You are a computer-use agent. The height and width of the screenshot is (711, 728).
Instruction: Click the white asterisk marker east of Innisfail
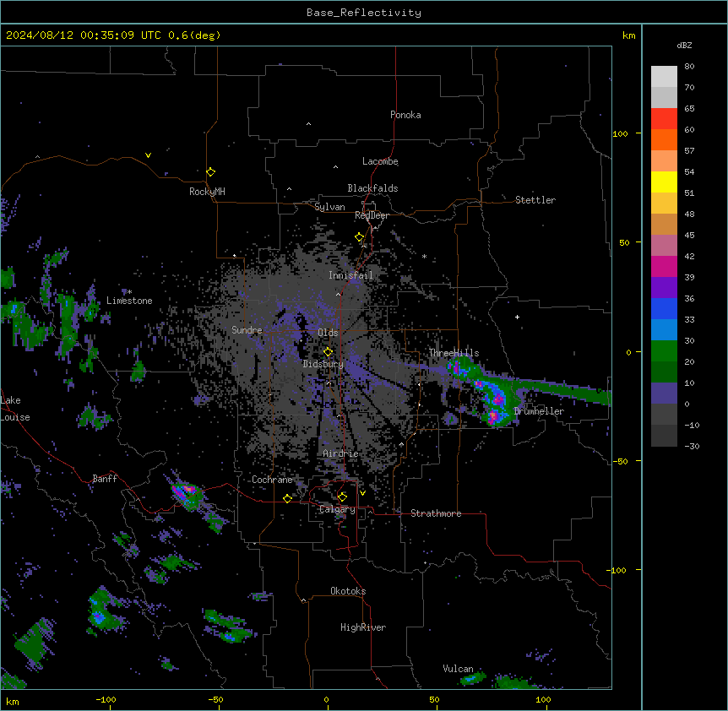click(424, 256)
